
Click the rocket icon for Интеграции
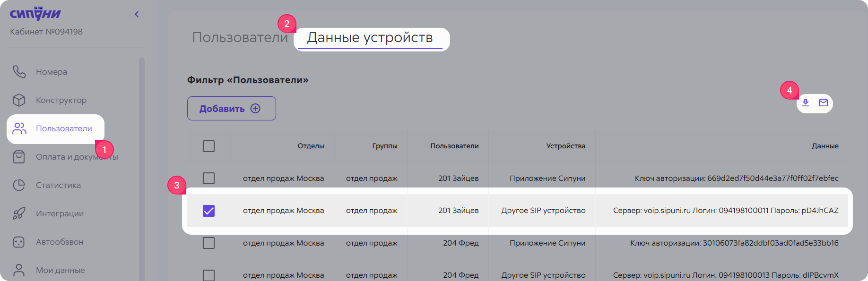(19, 213)
